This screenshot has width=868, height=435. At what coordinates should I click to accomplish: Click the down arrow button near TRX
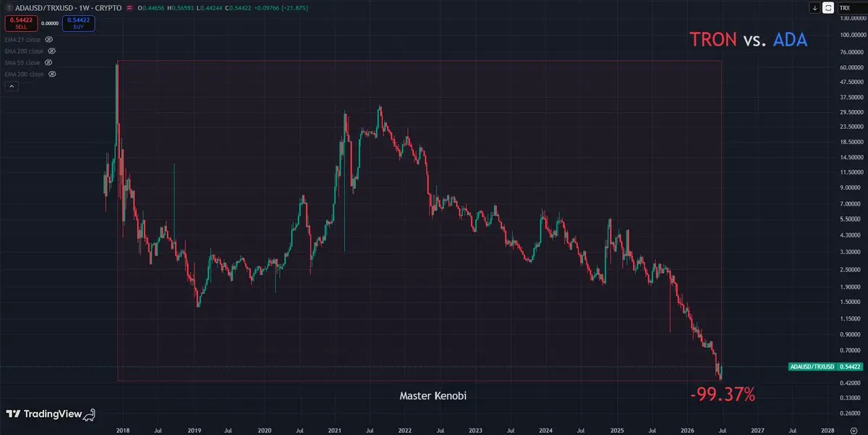pyautogui.click(x=815, y=8)
